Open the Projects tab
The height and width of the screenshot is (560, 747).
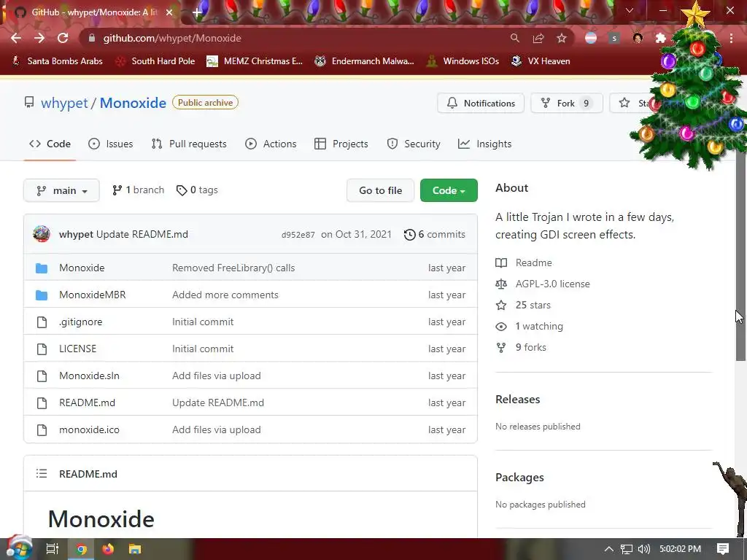point(341,144)
